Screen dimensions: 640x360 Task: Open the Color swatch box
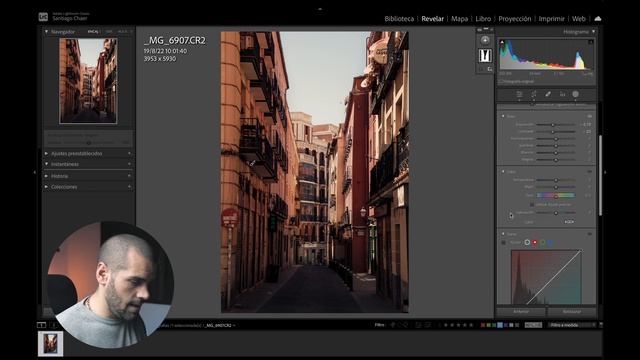(x=569, y=222)
